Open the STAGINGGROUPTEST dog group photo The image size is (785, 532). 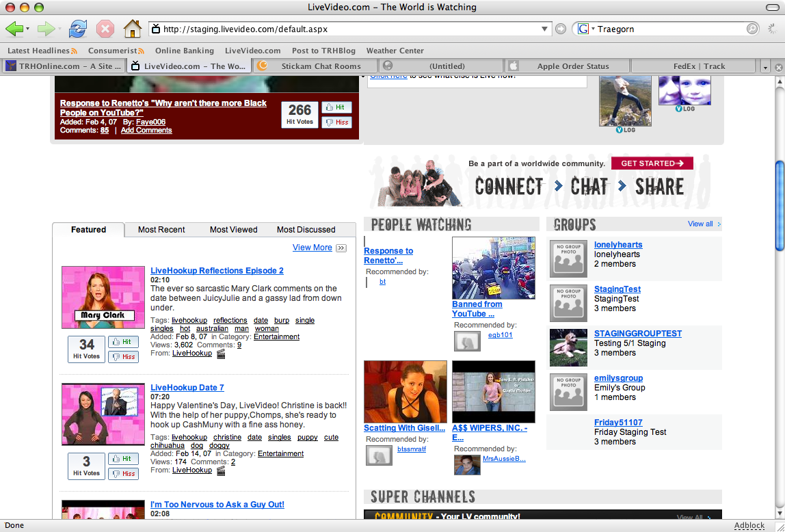coord(568,348)
